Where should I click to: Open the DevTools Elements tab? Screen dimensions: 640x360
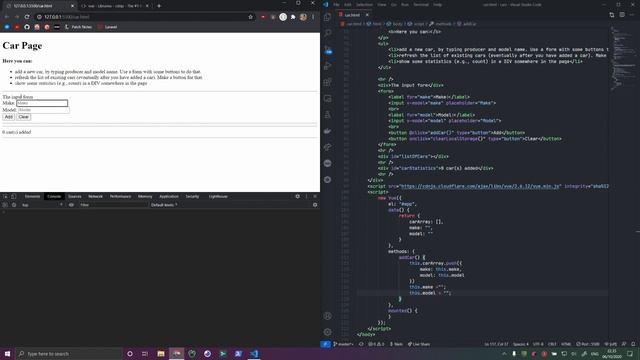pyautogui.click(x=32, y=196)
